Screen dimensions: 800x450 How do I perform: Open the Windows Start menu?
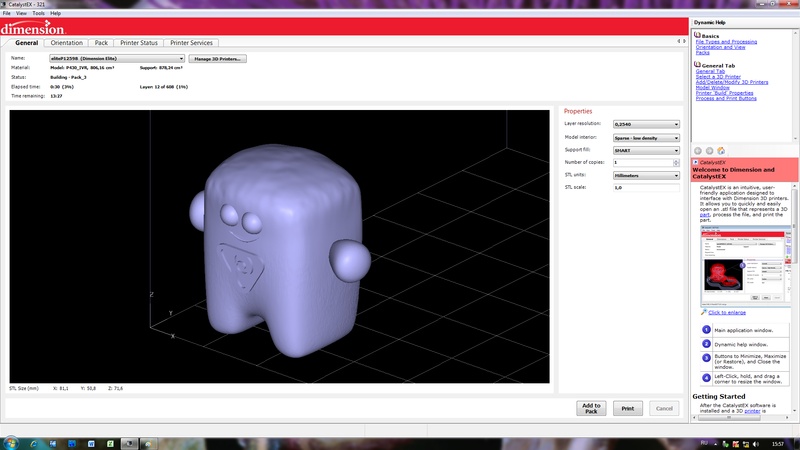click(10, 441)
